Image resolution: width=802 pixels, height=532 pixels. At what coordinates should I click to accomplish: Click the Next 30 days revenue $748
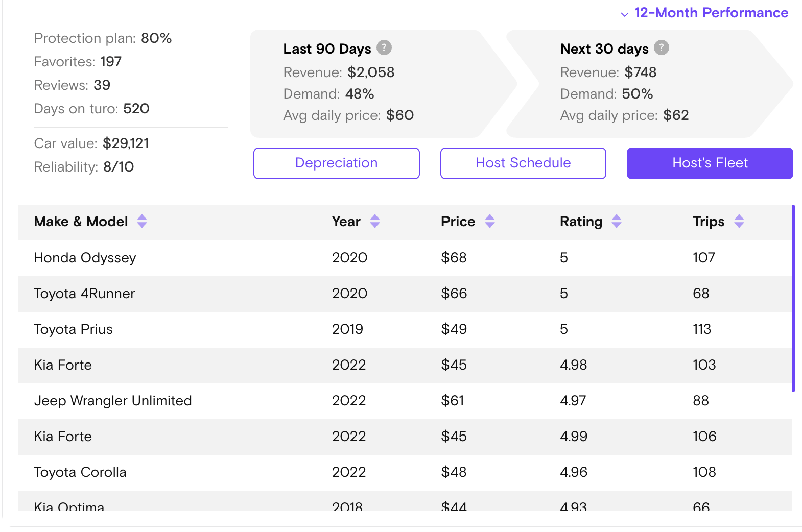(x=641, y=72)
